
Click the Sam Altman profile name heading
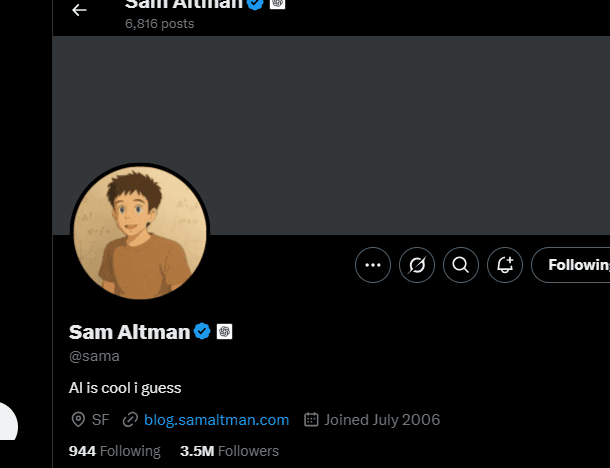click(x=130, y=332)
